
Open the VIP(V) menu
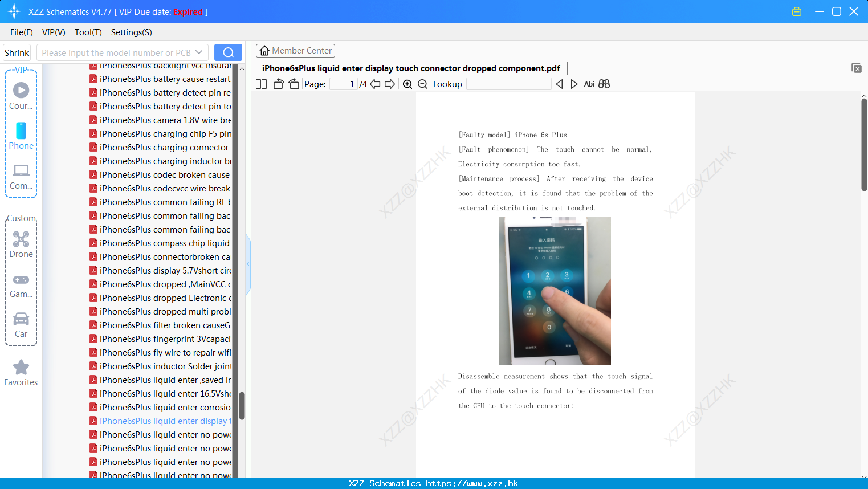tap(54, 32)
